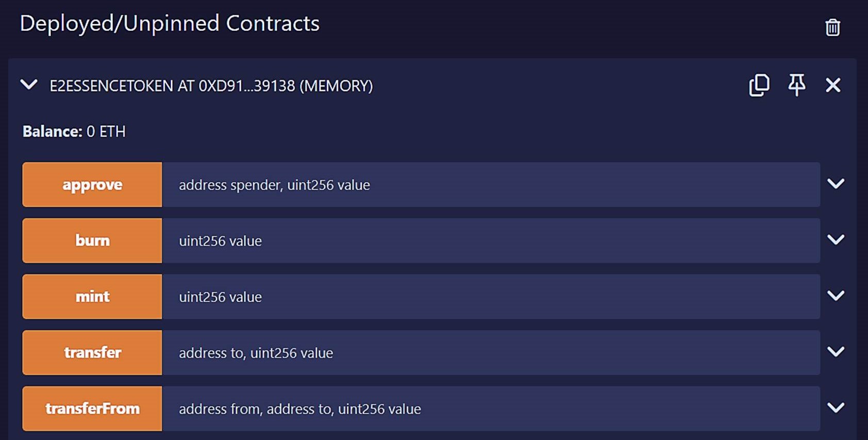
Task: Expand the transferFrom function parameters
Action: point(836,408)
